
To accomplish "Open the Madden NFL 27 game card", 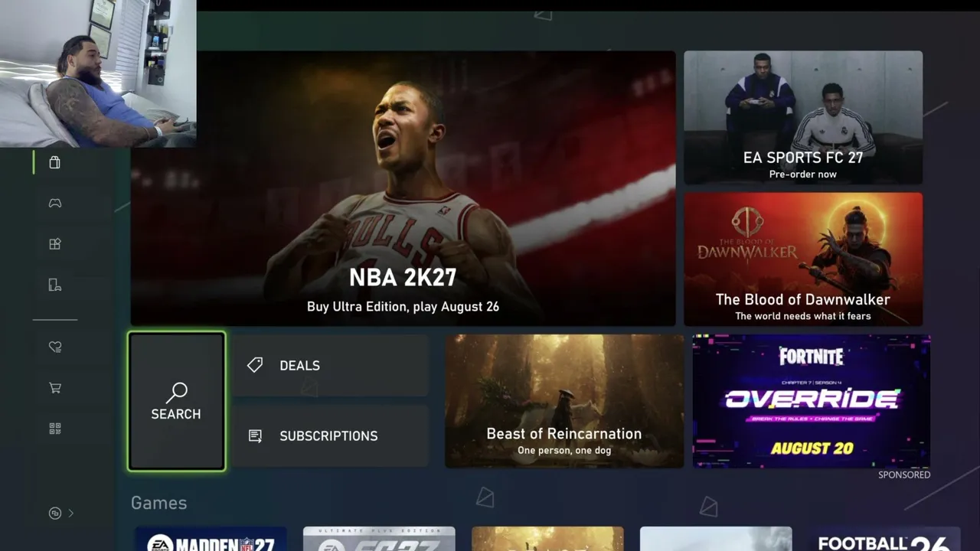I will (x=211, y=539).
